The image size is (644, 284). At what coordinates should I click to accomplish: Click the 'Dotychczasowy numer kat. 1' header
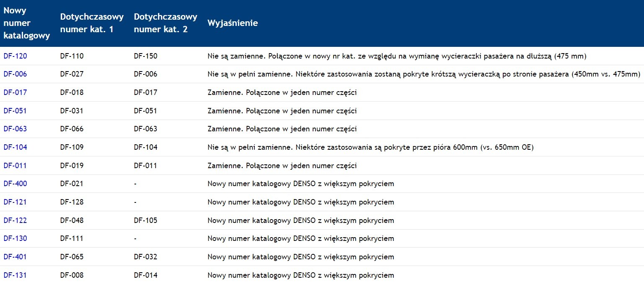click(92, 23)
